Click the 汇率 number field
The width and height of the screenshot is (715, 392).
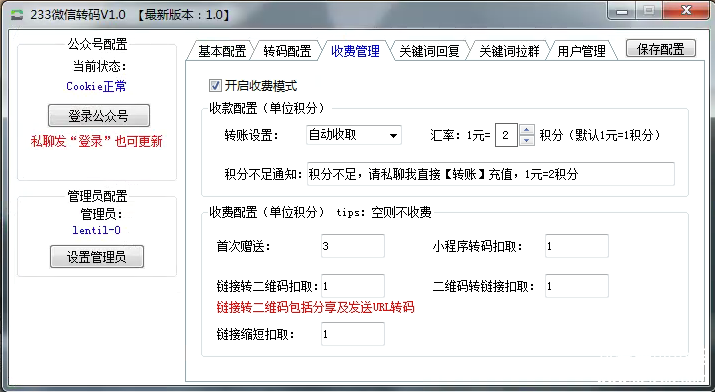[x=506, y=135]
